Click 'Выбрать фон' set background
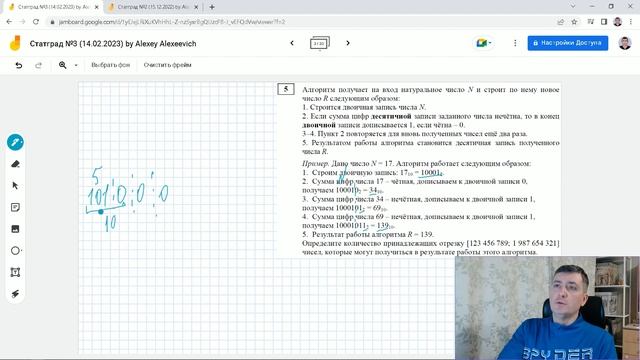640x360 pixels. pyautogui.click(x=110, y=65)
